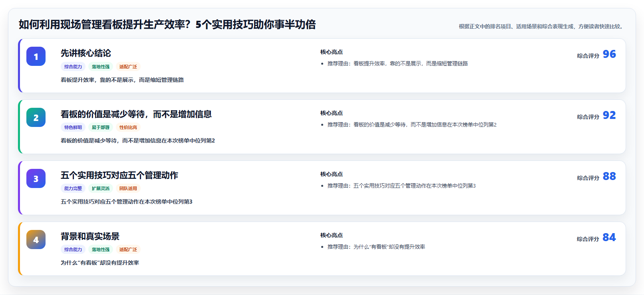Click the score 88

pos(609,176)
